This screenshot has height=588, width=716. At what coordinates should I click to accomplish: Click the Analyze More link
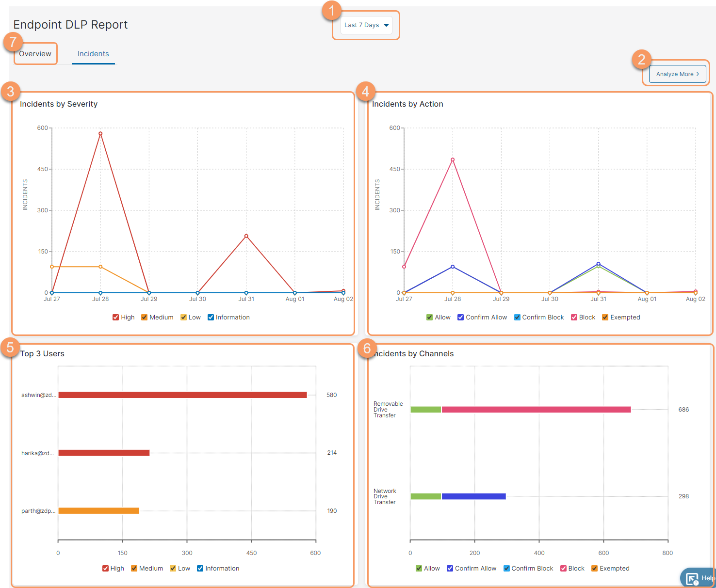pos(674,74)
